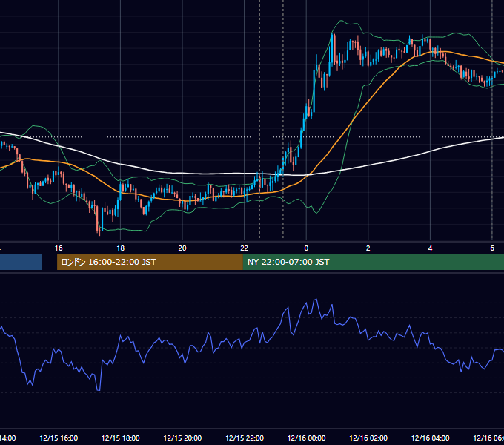Screen dimensions: 504x445
Task: Click the 12/15 22:00 date label
Action: pyautogui.click(x=245, y=438)
